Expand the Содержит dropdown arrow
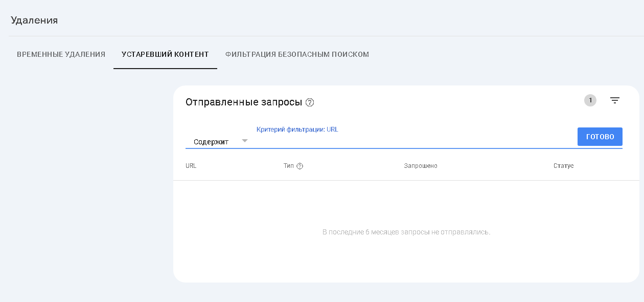This screenshot has height=302, width=644. [x=244, y=141]
